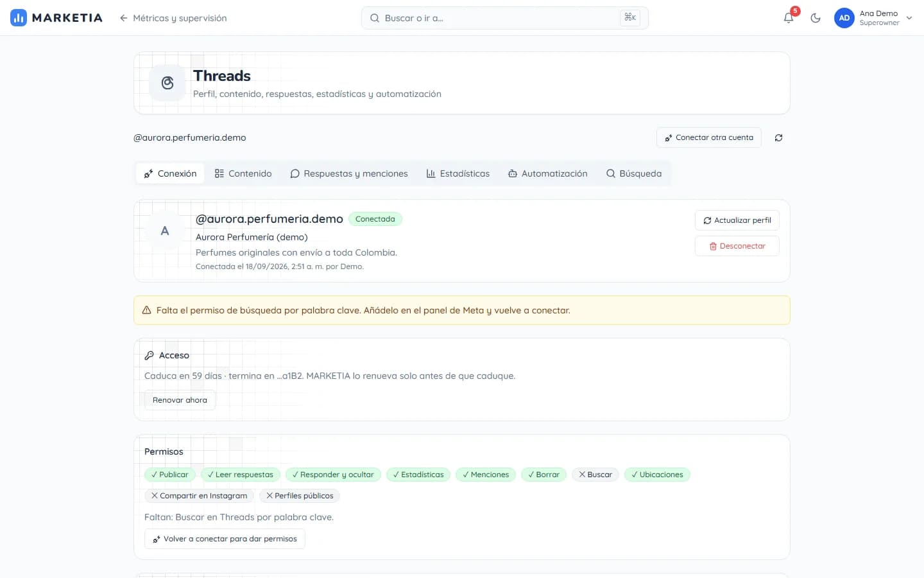The height and width of the screenshot is (578, 924).
Task: Click the Ubicaciones permission chip
Action: (x=657, y=475)
